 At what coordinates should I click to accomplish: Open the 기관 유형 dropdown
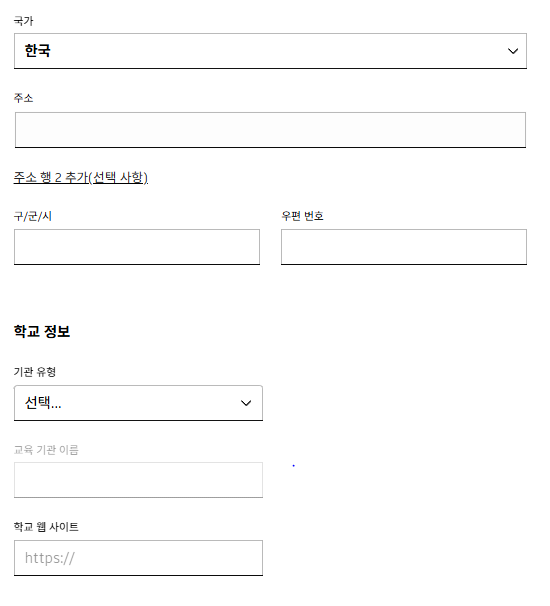pyautogui.click(x=138, y=403)
